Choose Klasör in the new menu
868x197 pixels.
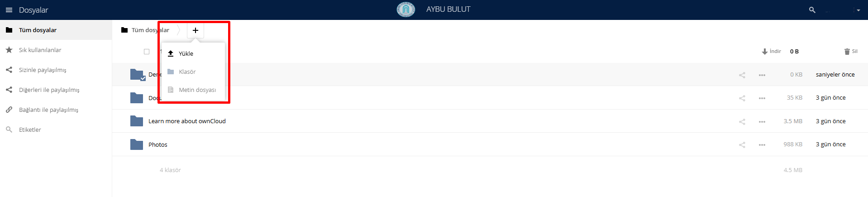(187, 72)
